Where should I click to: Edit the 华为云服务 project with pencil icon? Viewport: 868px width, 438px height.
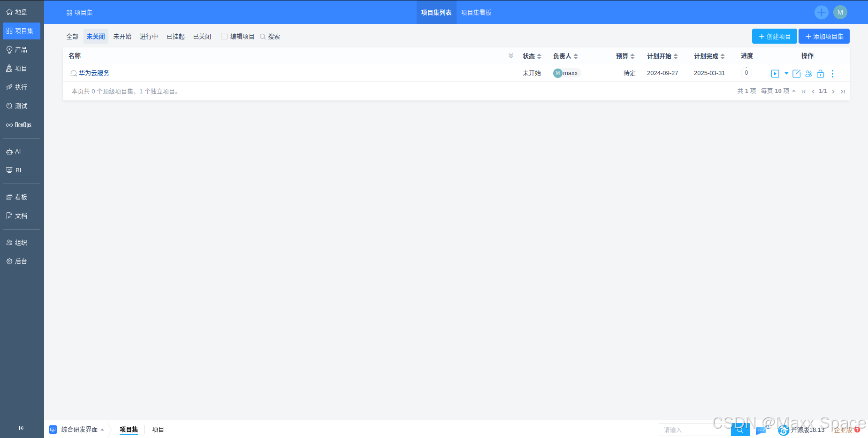797,74
